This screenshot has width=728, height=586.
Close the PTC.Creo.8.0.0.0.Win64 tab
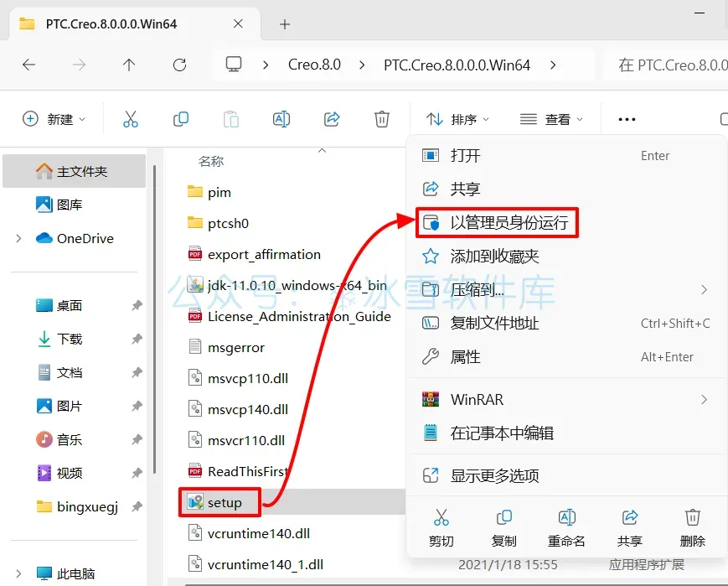[x=238, y=23]
